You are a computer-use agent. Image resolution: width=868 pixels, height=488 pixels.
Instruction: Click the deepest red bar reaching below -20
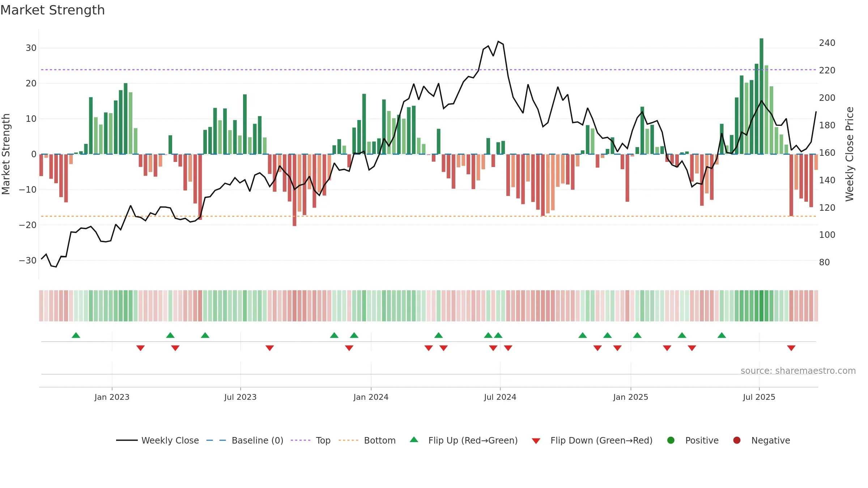294,190
